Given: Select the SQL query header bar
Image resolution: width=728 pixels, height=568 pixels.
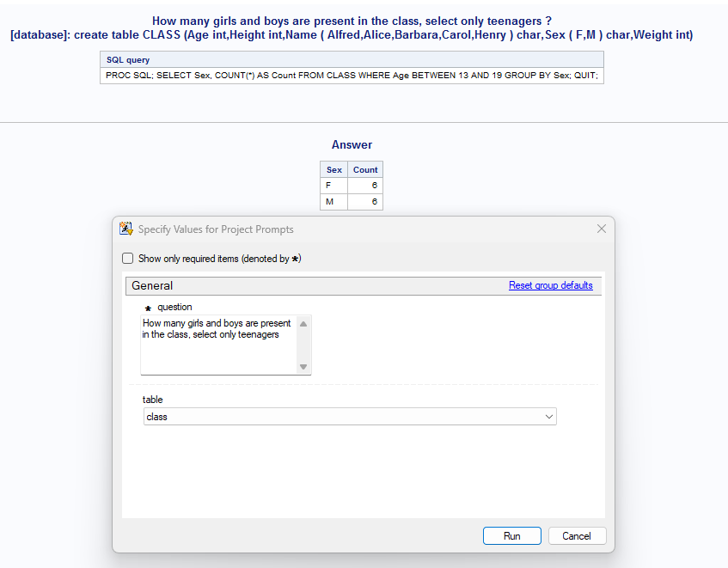Looking at the screenshot, I should pyautogui.click(x=125, y=59).
